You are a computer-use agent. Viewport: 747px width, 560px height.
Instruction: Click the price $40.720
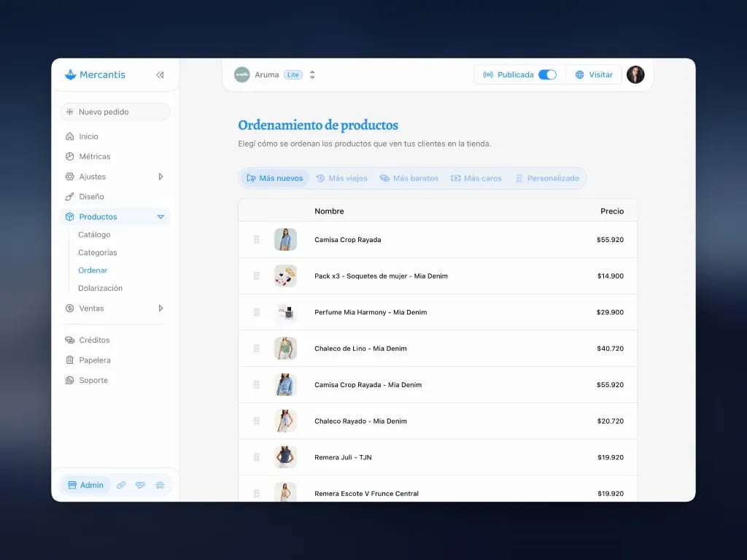[610, 349]
